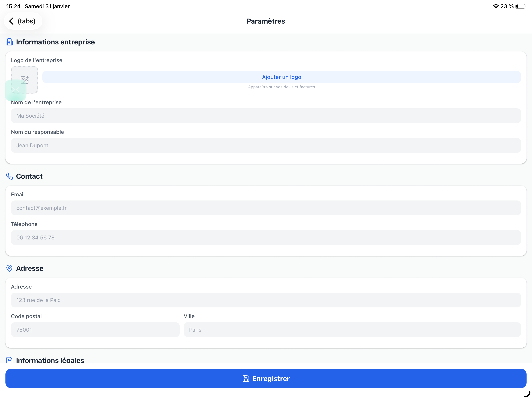Screen dimensions: 532x399
Task: Click the Paramètres page title
Action: tap(266, 21)
